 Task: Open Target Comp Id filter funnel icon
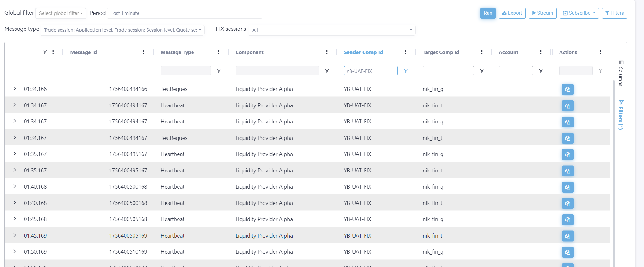coord(482,71)
